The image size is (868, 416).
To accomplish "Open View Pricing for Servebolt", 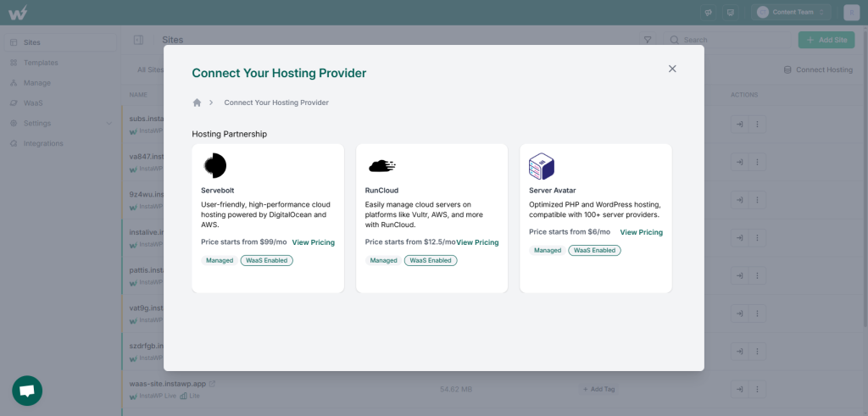I will point(314,242).
